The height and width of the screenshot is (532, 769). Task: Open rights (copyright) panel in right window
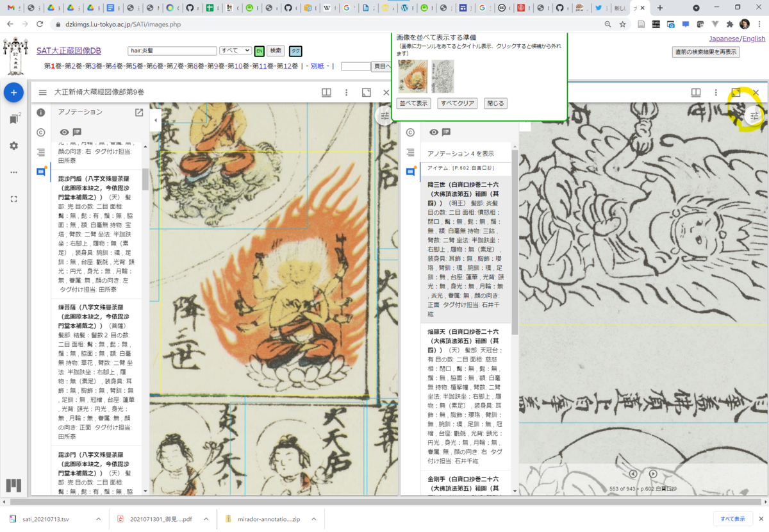tap(410, 132)
